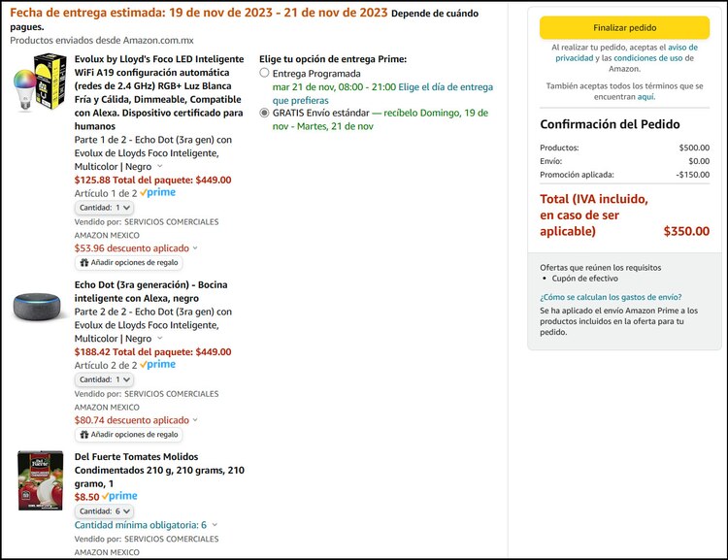Click the Echo Dot (3ra generación) product title
Screen dimensions: 728x560
coord(150,291)
